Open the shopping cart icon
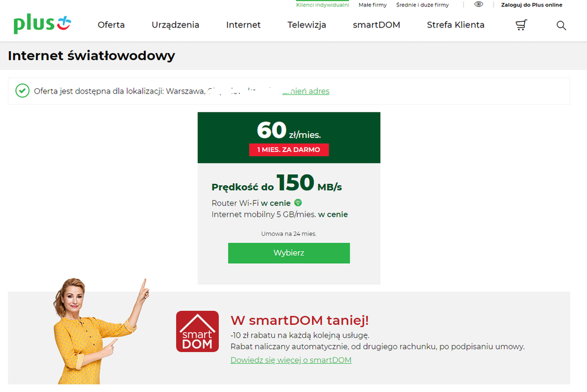 (x=521, y=25)
